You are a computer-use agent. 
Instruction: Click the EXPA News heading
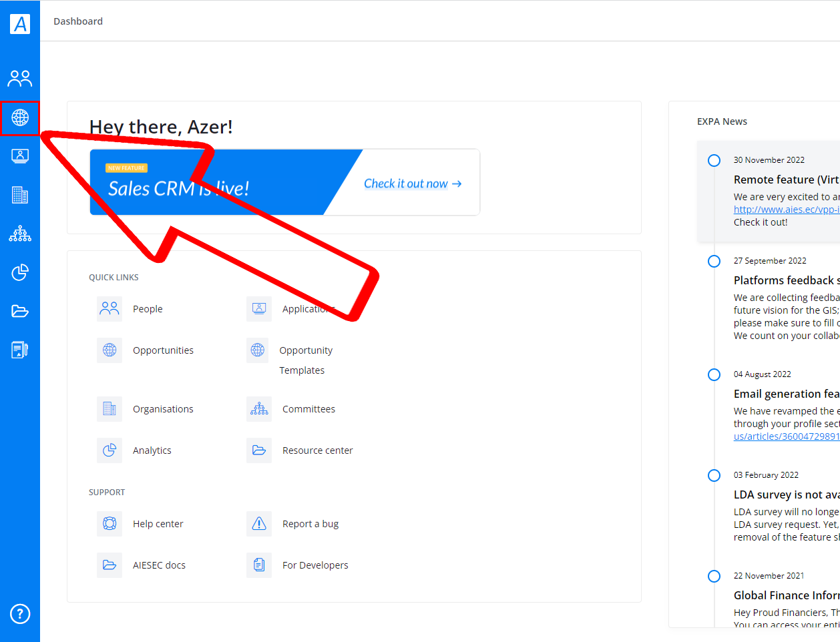pyautogui.click(x=722, y=121)
